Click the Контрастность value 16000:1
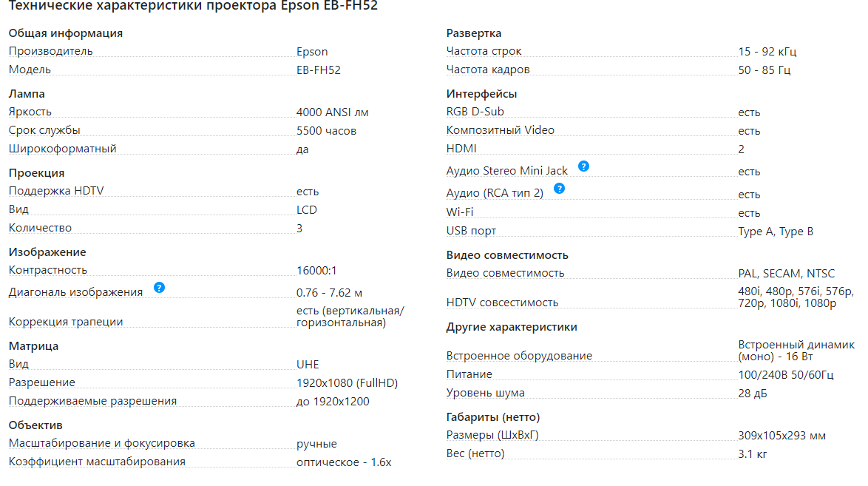868x486 pixels. [316, 271]
